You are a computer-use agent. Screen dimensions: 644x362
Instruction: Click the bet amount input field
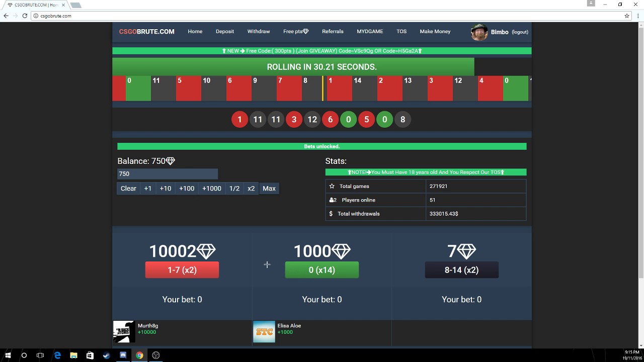point(168,173)
